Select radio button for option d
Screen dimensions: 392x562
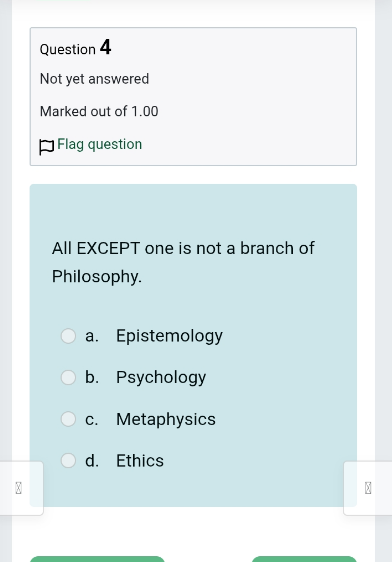pos(68,461)
